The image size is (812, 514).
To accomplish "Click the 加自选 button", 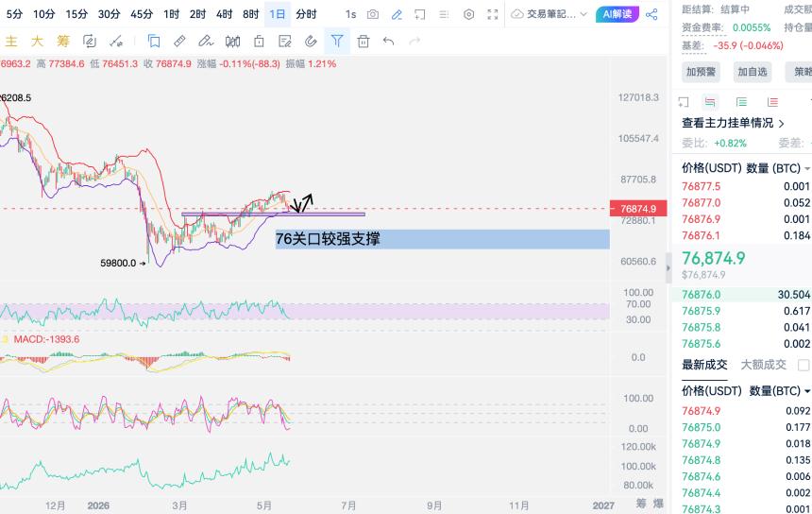I will (x=753, y=72).
